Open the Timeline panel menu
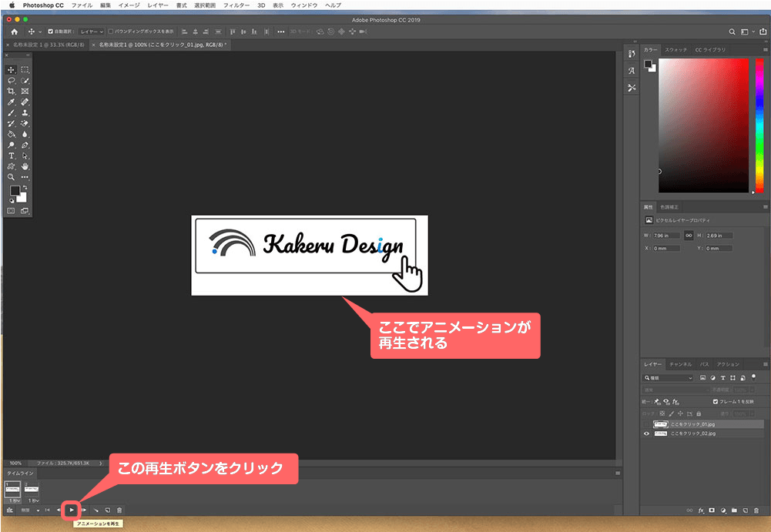The height and width of the screenshot is (532, 771). pos(618,473)
